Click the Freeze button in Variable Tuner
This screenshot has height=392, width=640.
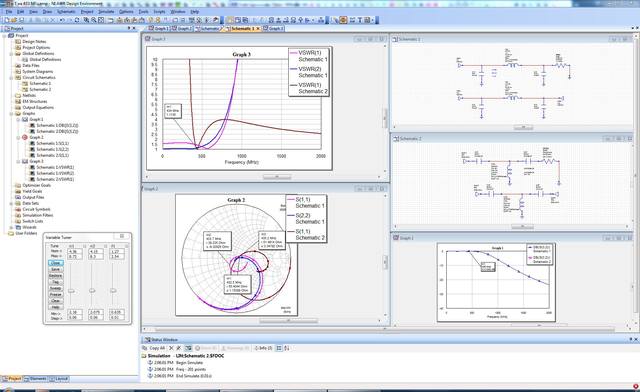[56, 294]
